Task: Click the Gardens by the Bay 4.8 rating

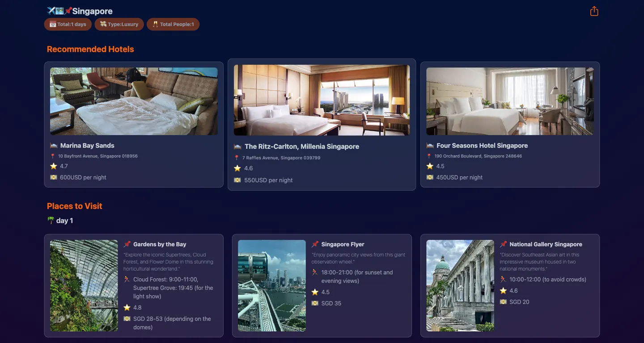Action: coord(137,308)
